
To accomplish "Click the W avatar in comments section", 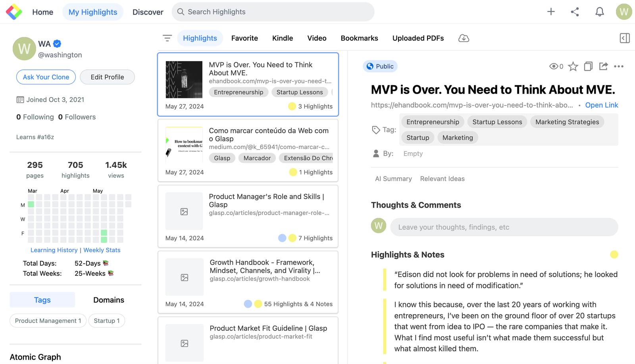I will click(x=379, y=226).
